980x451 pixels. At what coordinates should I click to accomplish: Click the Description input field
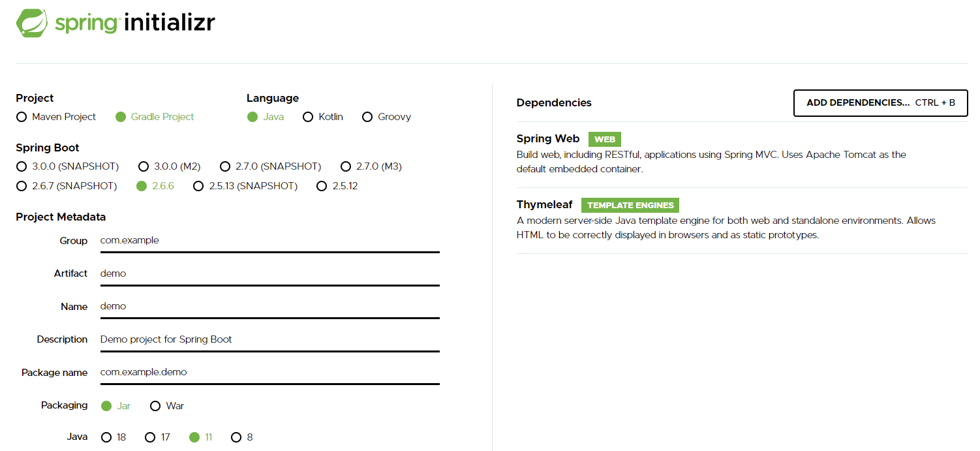click(x=269, y=339)
